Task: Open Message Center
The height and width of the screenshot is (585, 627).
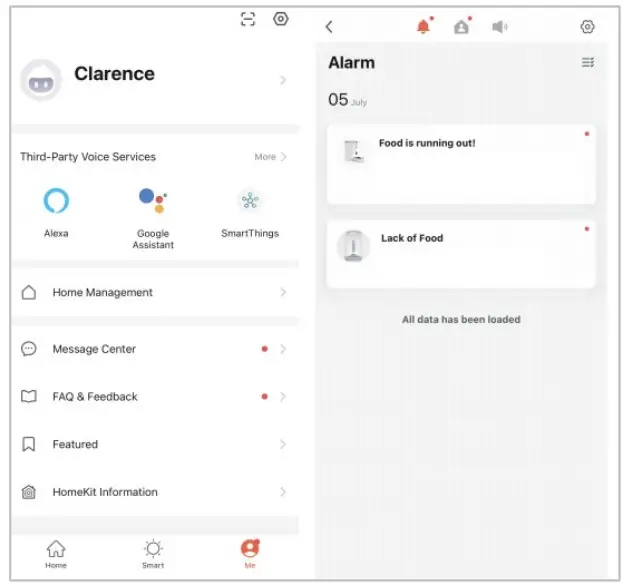Action: [x=154, y=349]
